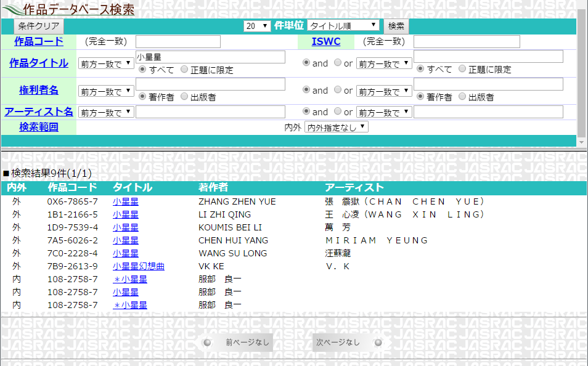Open the タイトル順 sort order dropdown
This screenshot has width=588, height=366.
[343, 25]
